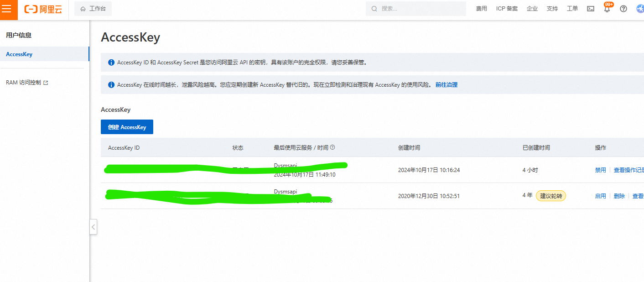Open the 支持 menu
Viewport: 644px width, 282px height.
552,9
